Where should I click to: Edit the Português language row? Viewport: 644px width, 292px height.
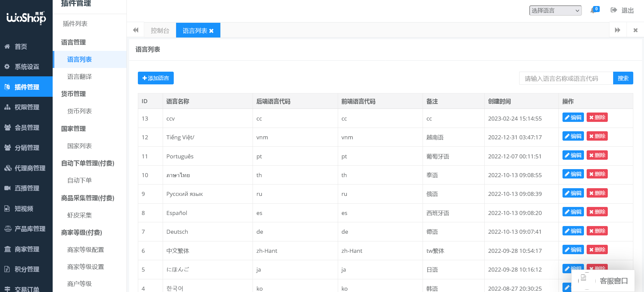click(573, 155)
